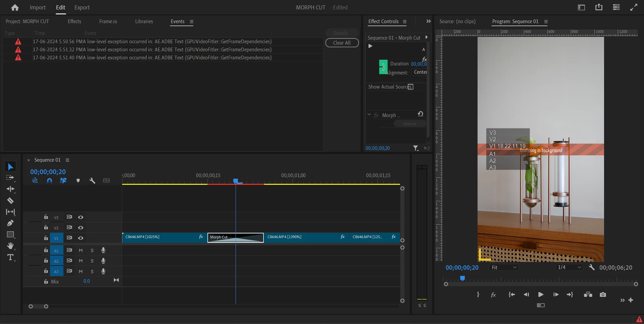Toggle closed captions track display
This screenshot has height=324, width=644.
pos(106,181)
